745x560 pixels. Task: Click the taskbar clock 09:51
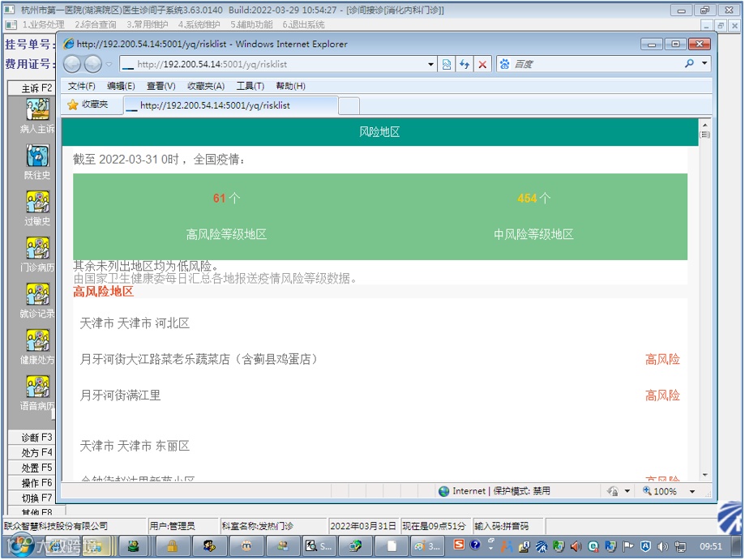pyautogui.click(x=710, y=547)
